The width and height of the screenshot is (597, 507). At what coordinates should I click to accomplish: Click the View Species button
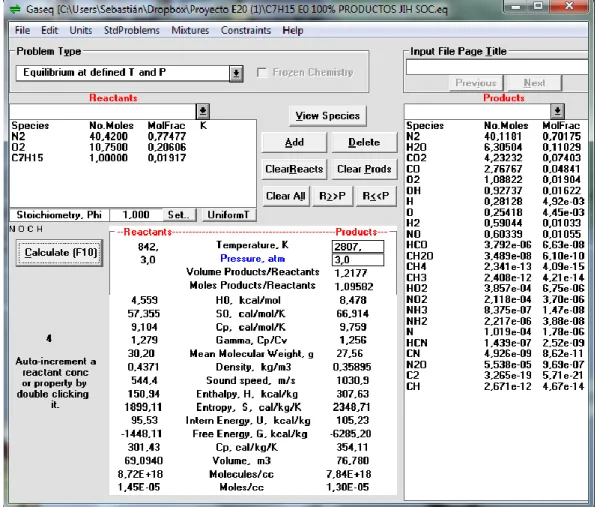[x=327, y=116]
